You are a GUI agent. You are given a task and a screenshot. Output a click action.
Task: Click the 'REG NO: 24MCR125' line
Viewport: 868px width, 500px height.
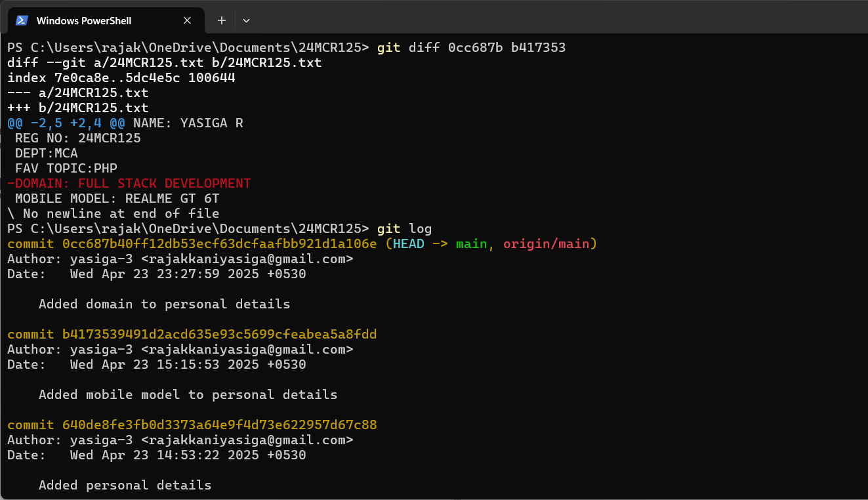click(78, 138)
